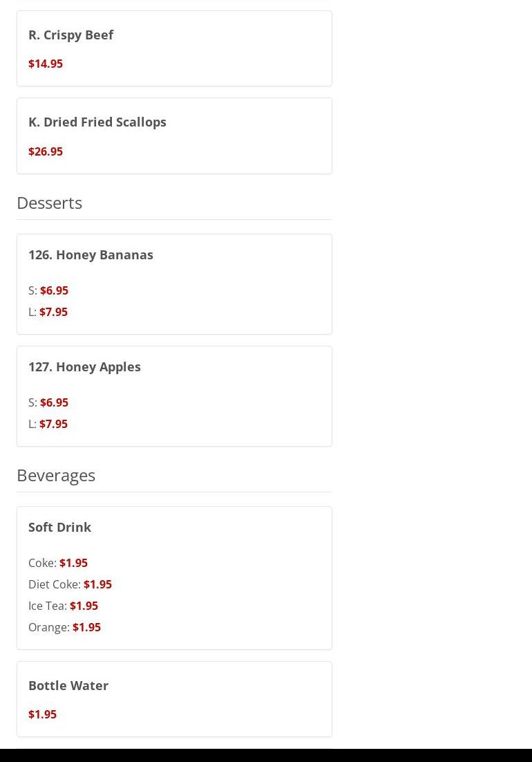Click the Scallops $26.95 price

[x=46, y=151]
